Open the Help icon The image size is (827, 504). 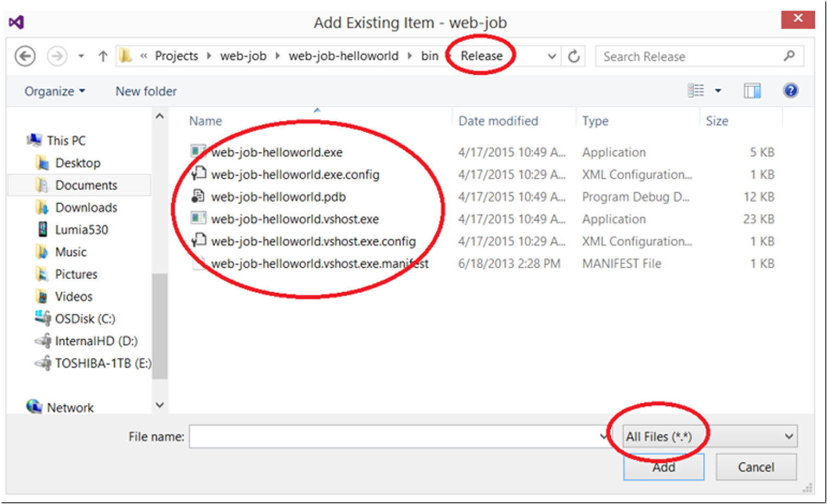coord(790,91)
